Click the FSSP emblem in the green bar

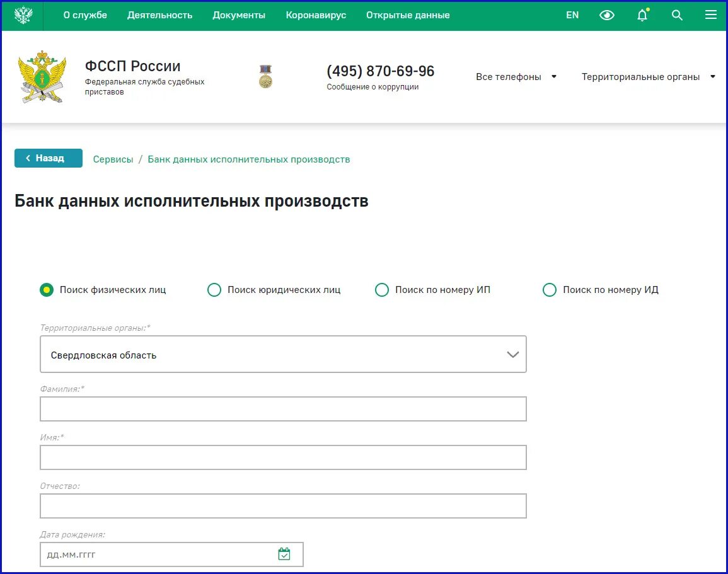pyautogui.click(x=23, y=15)
